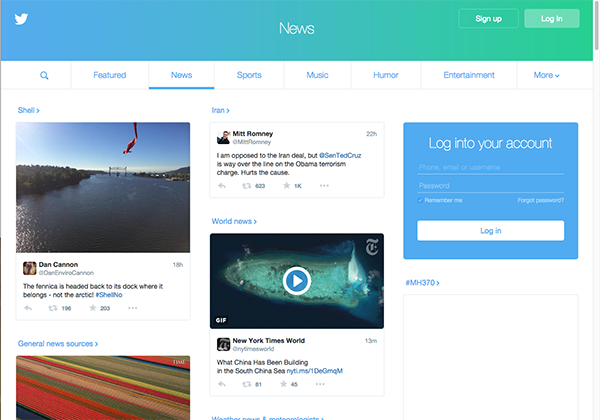Play the South China Sea GIF
The image size is (600, 420).
pyautogui.click(x=297, y=281)
